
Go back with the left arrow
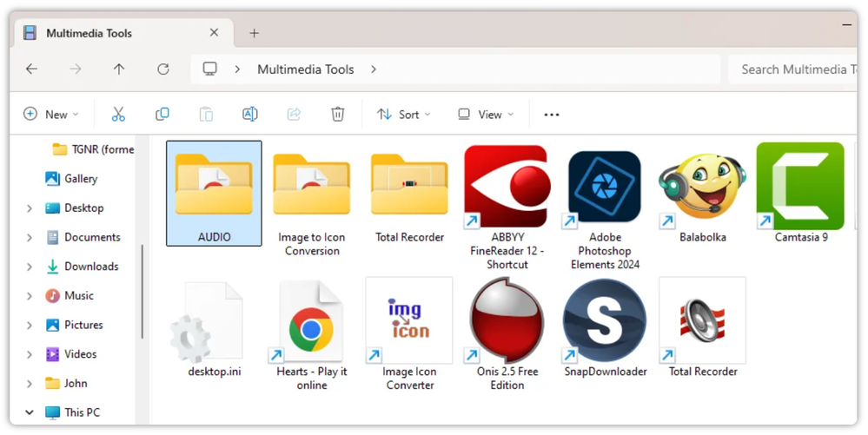point(31,69)
